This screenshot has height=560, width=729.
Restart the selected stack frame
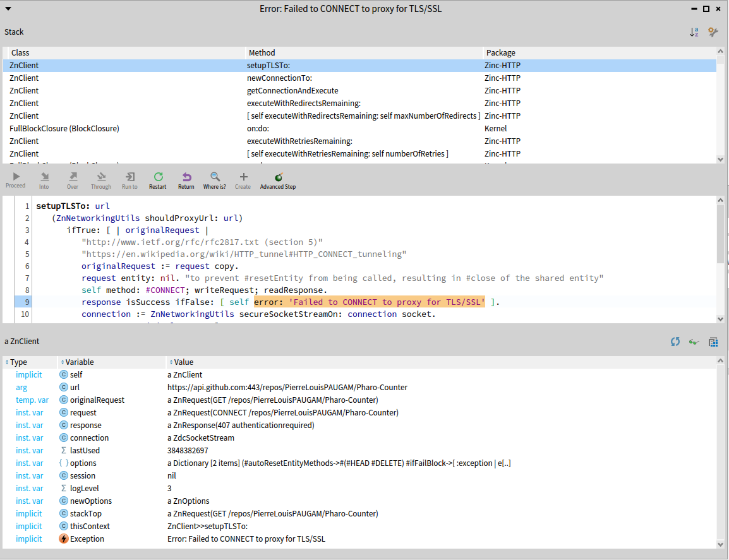(158, 181)
